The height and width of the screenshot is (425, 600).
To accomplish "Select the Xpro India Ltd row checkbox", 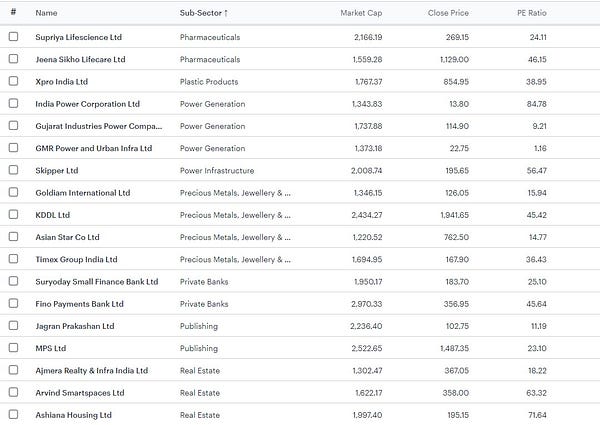I will pyautogui.click(x=13, y=81).
